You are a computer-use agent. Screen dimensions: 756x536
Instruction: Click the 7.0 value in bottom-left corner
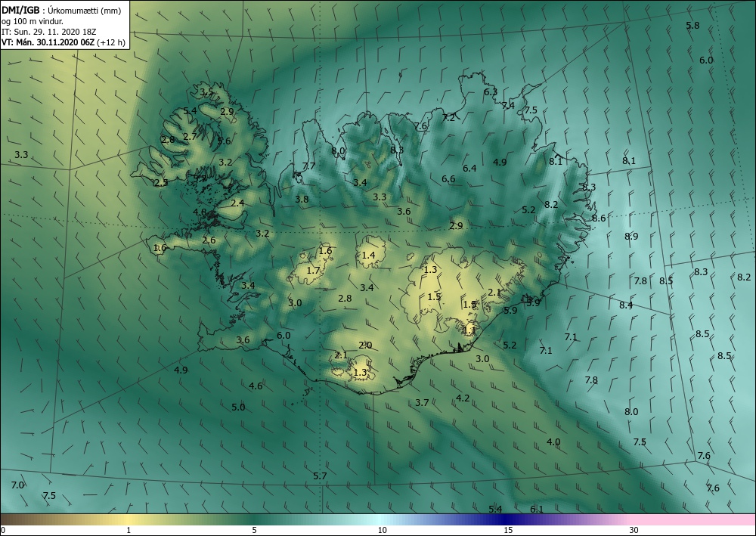point(17,485)
